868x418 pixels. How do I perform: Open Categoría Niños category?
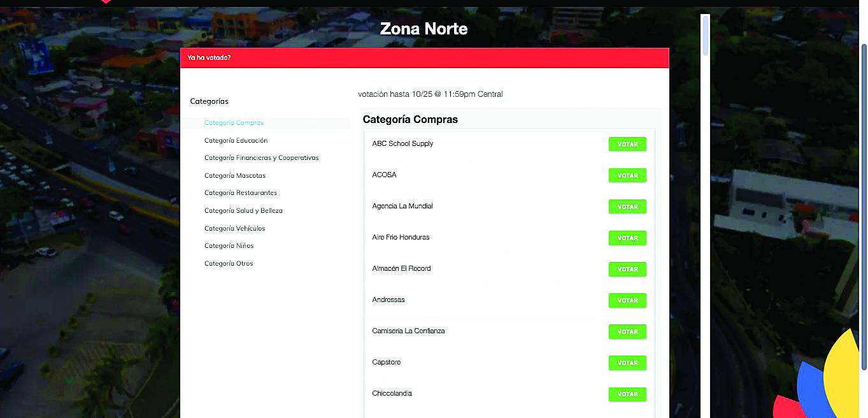coord(229,246)
